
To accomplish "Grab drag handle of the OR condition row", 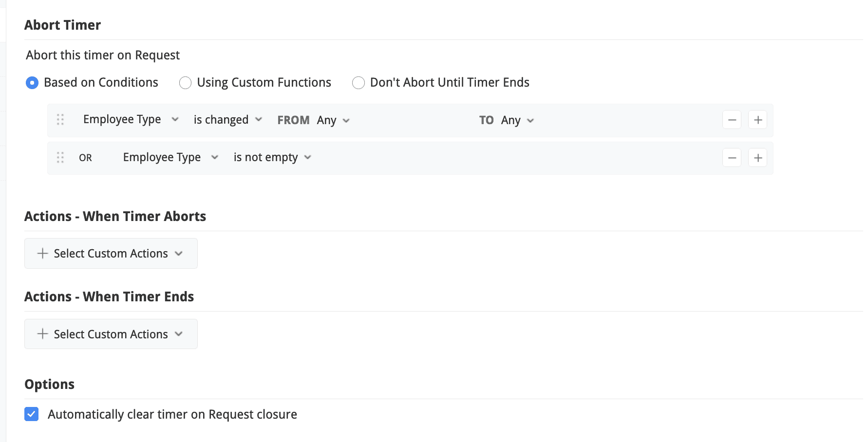I will coord(60,158).
